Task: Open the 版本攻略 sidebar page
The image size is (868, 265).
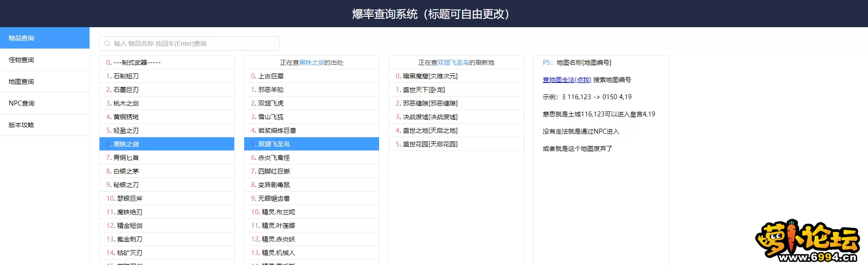Action: pyautogui.click(x=44, y=125)
